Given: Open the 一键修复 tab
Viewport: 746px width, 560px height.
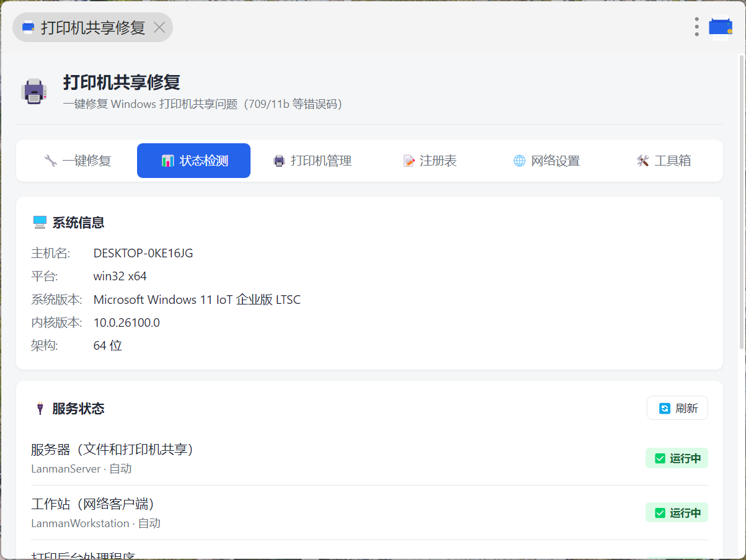Looking at the screenshot, I should pyautogui.click(x=78, y=161).
